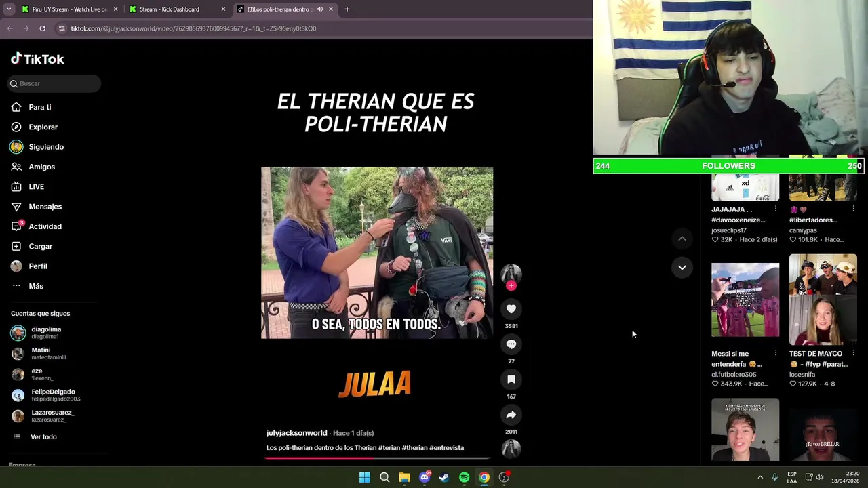Open a new browser tab
The image size is (868, 488).
(347, 9)
